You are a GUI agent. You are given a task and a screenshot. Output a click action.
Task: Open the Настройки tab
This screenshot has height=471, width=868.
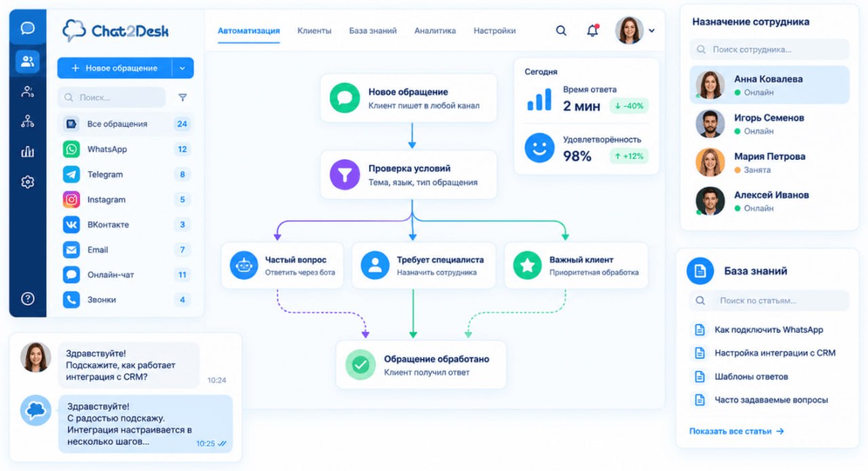(494, 30)
